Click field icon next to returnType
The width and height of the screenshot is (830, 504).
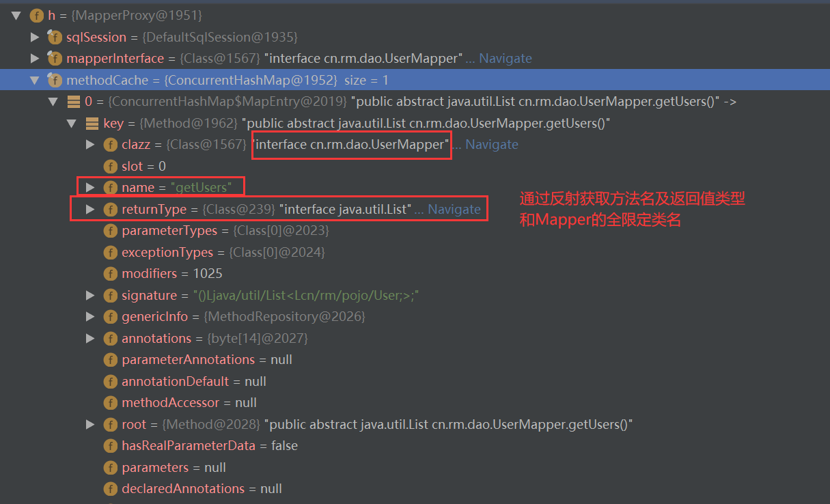point(110,209)
